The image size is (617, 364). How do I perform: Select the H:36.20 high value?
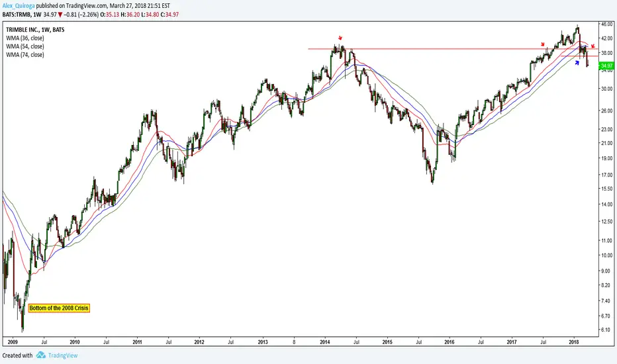(131, 15)
